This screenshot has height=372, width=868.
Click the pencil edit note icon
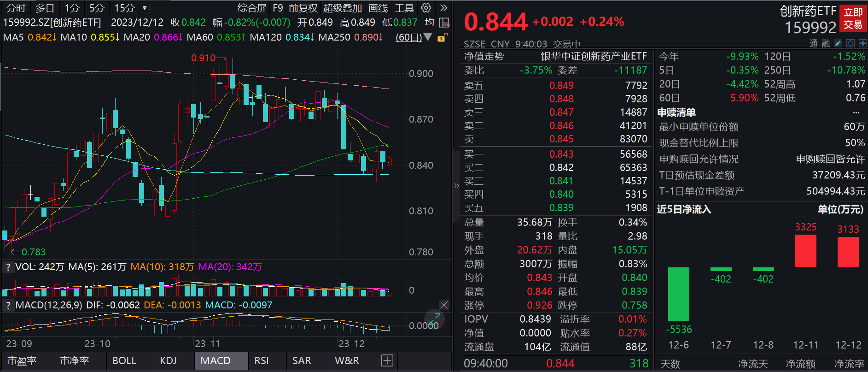[838, 43]
